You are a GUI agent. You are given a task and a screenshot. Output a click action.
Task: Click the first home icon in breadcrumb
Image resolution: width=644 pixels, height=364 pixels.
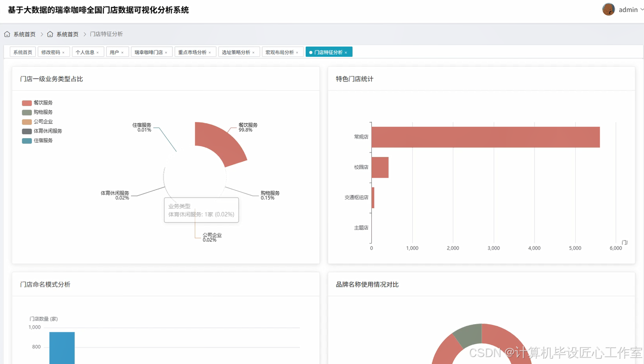[x=7, y=34]
